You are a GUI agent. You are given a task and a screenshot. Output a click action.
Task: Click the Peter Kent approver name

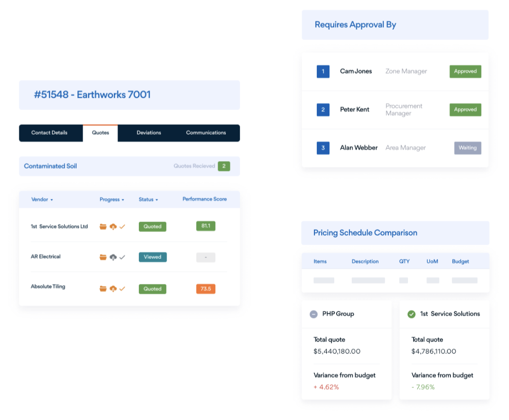[355, 110]
